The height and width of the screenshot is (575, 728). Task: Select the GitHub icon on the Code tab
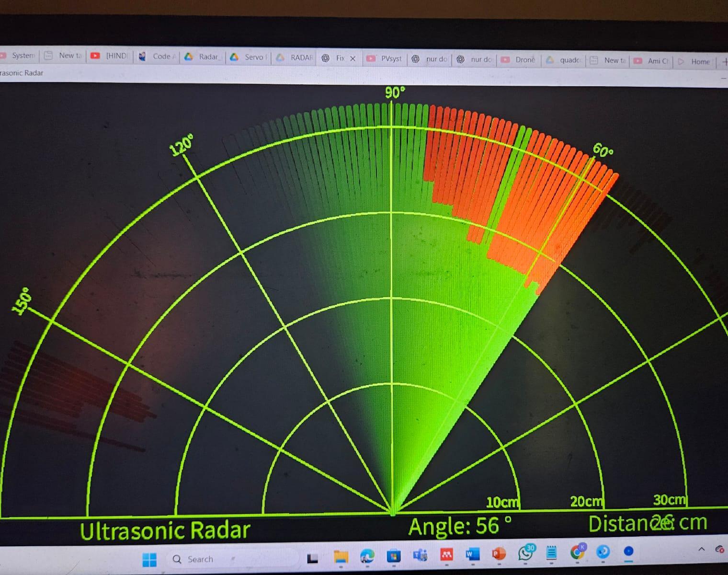[142, 57]
